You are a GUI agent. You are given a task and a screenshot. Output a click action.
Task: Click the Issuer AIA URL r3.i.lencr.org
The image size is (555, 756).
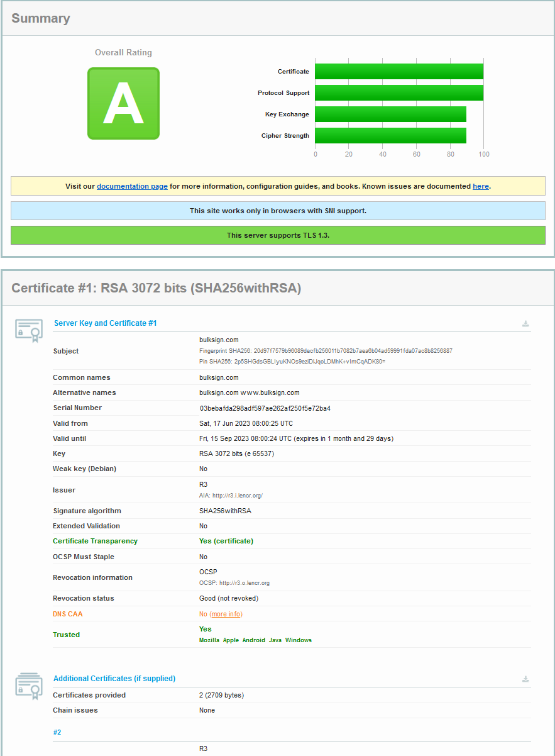pos(237,496)
